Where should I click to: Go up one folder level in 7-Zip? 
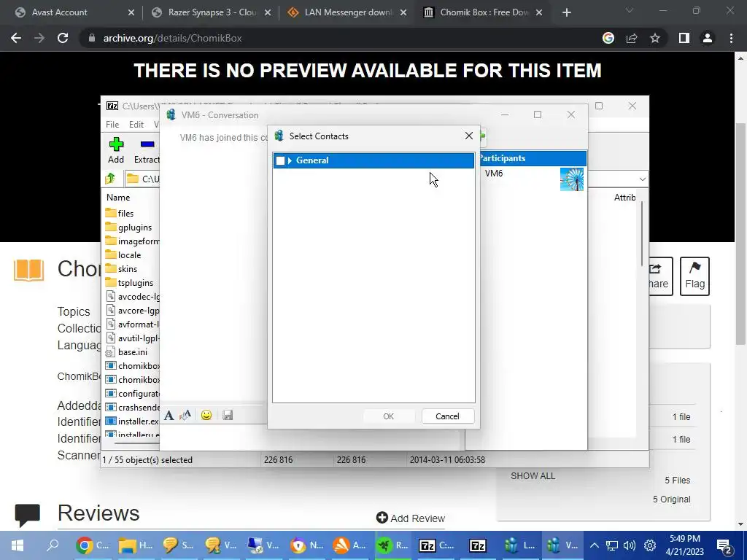[x=110, y=179]
